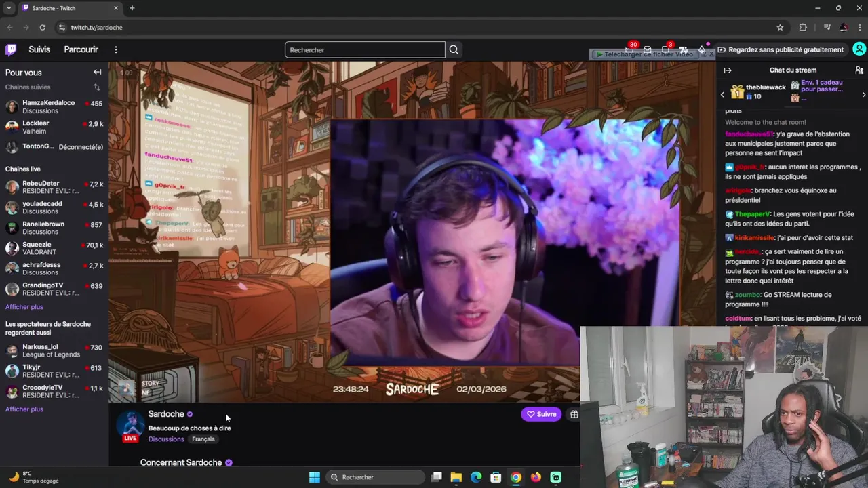Open Chrome tab search dropdown
This screenshot has height=488, width=868.
tap(9, 8)
